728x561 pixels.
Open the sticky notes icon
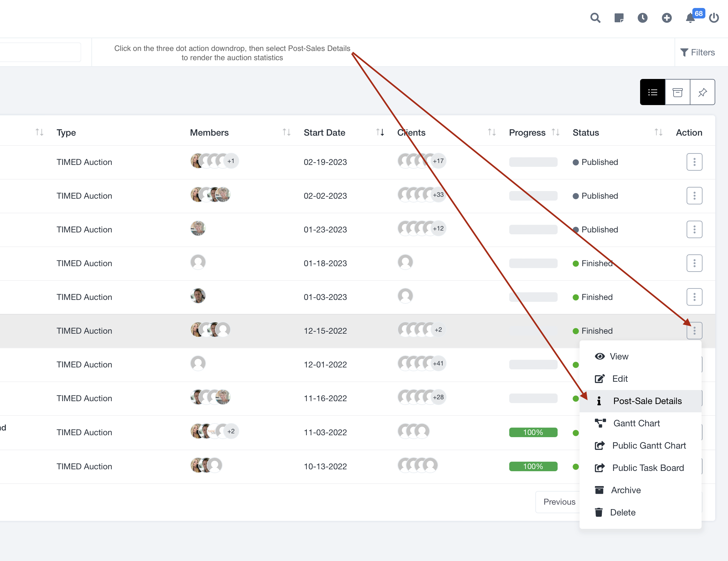tap(619, 18)
